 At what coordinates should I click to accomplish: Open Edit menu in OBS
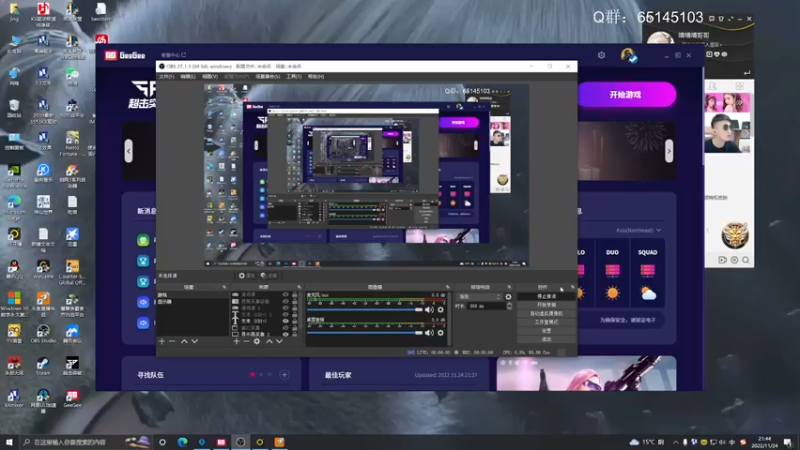pos(188,77)
